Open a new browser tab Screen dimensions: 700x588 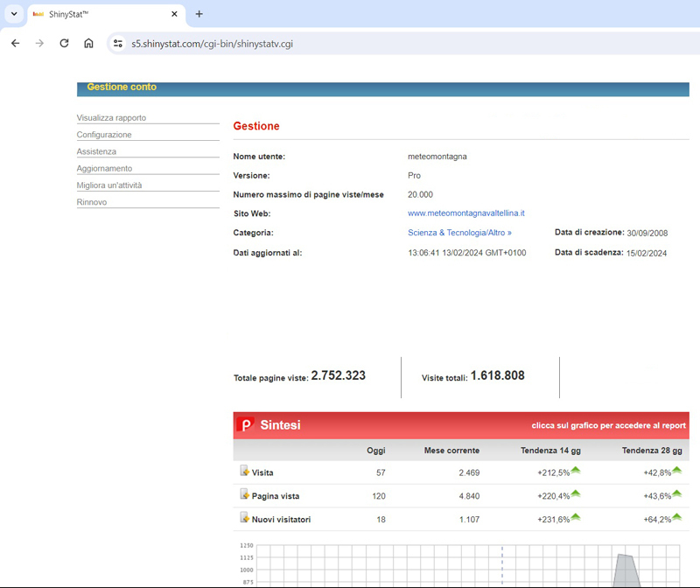[x=199, y=14]
